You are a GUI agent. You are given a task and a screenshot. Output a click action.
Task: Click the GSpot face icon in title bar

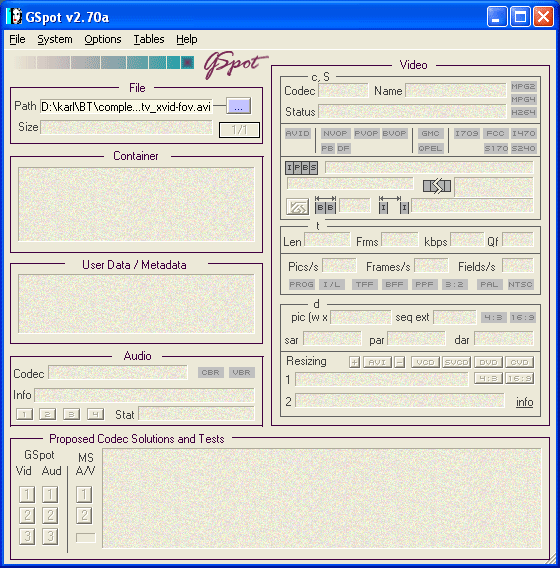click(x=14, y=16)
